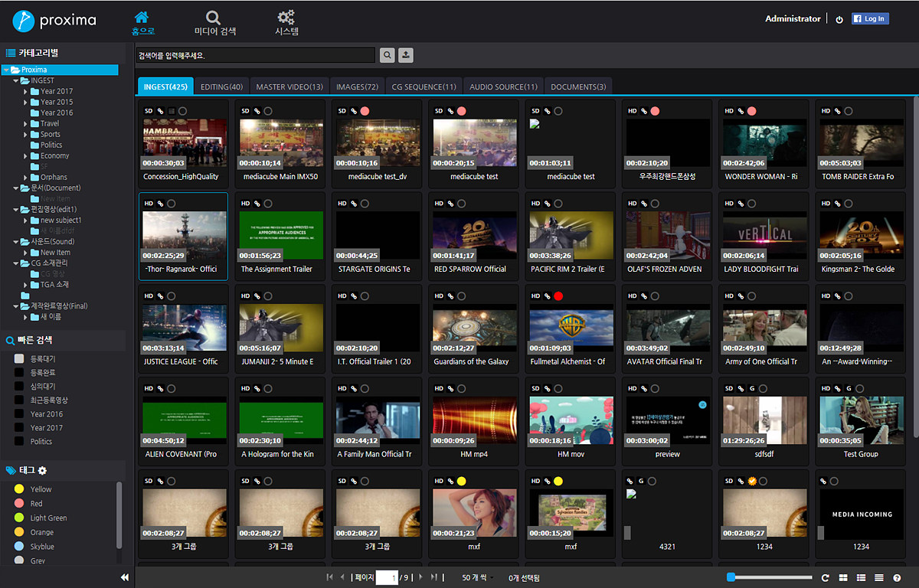Expand the Year 2017 folder
This screenshot has width=919, height=588.
(x=25, y=91)
